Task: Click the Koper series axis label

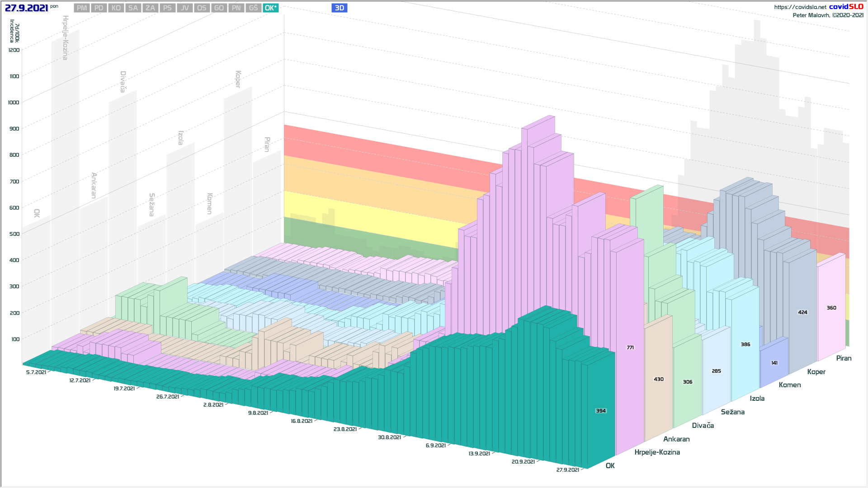Action: click(x=816, y=372)
